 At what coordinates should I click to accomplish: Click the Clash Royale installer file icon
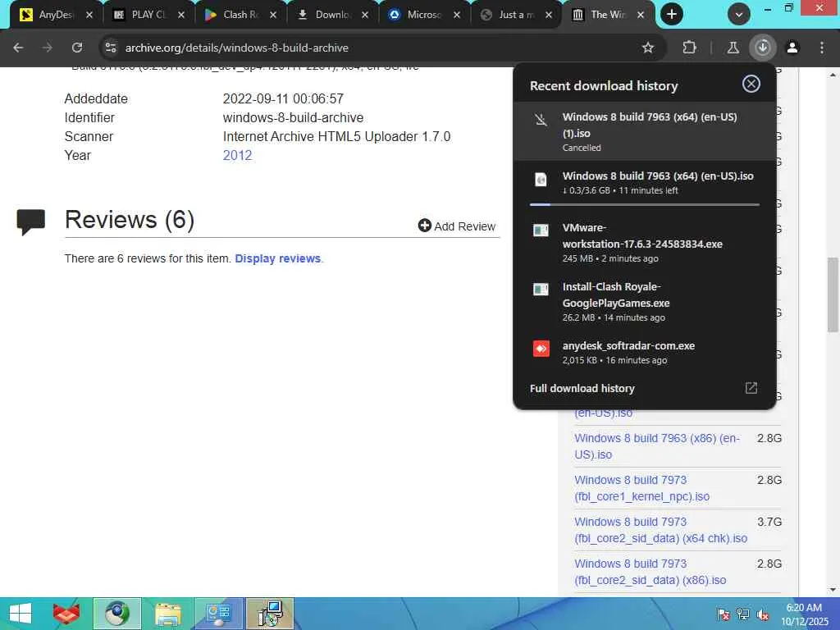coord(541,290)
